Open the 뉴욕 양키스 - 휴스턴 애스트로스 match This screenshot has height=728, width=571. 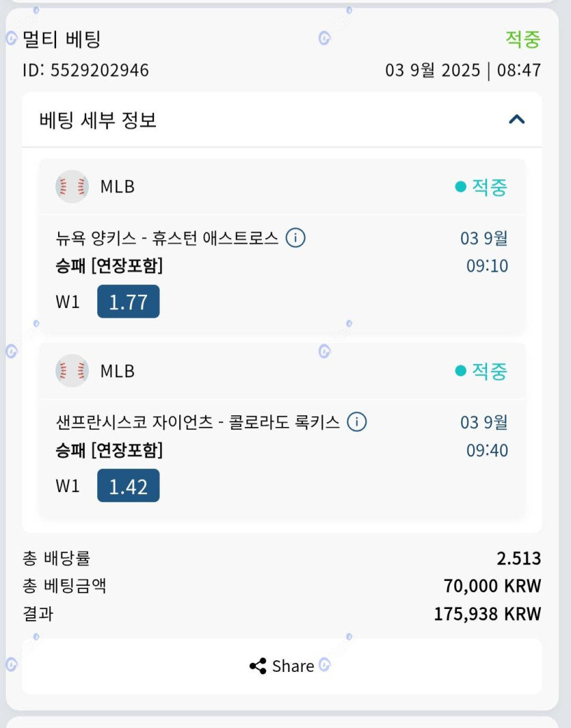pos(167,238)
